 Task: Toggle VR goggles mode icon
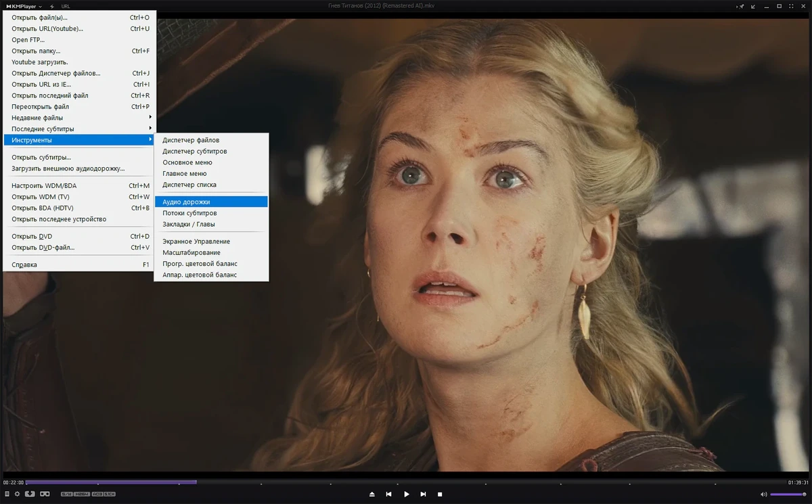pyautogui.click(x=45, y=494)
